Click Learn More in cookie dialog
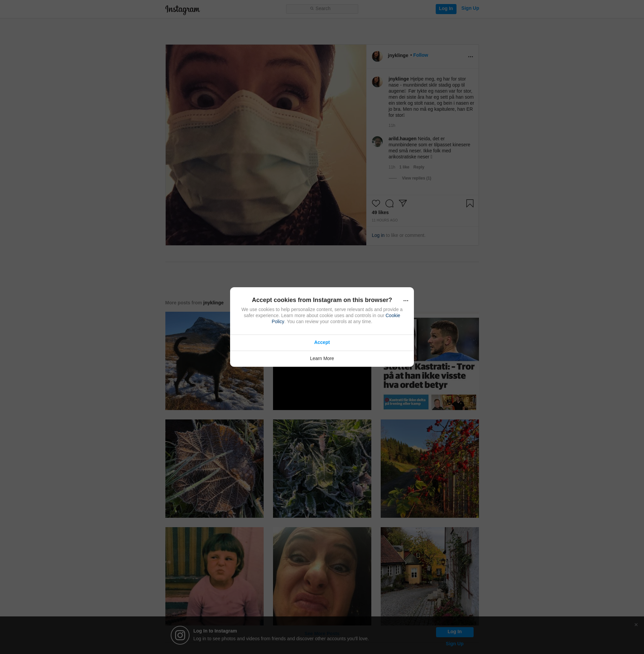 (x=322, y=359)
